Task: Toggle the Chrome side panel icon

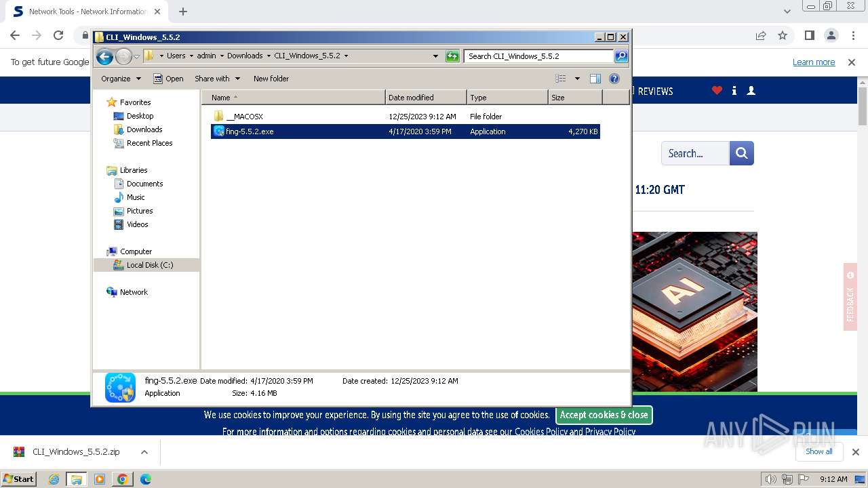Action: coord(809,35)
